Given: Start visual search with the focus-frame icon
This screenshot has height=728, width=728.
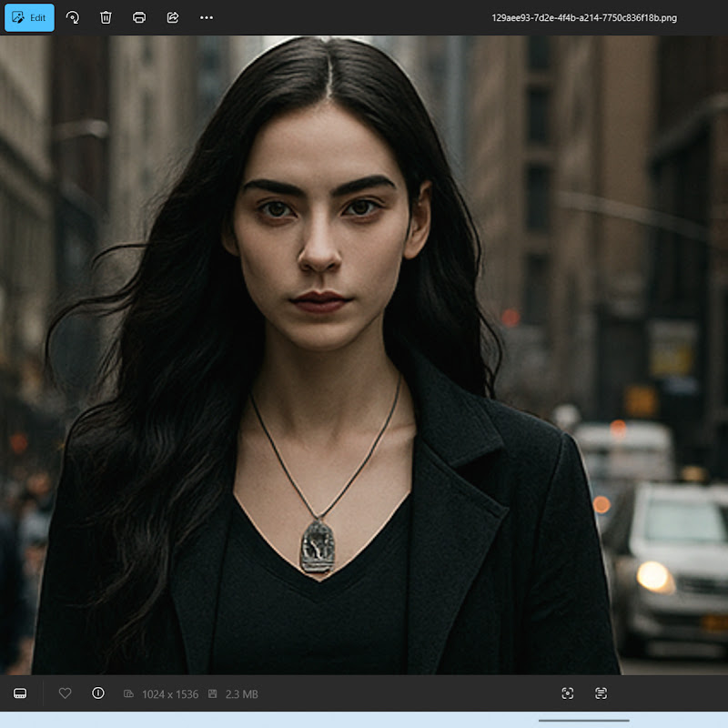Looking at the screenshot, I should (x=568, y=693).
